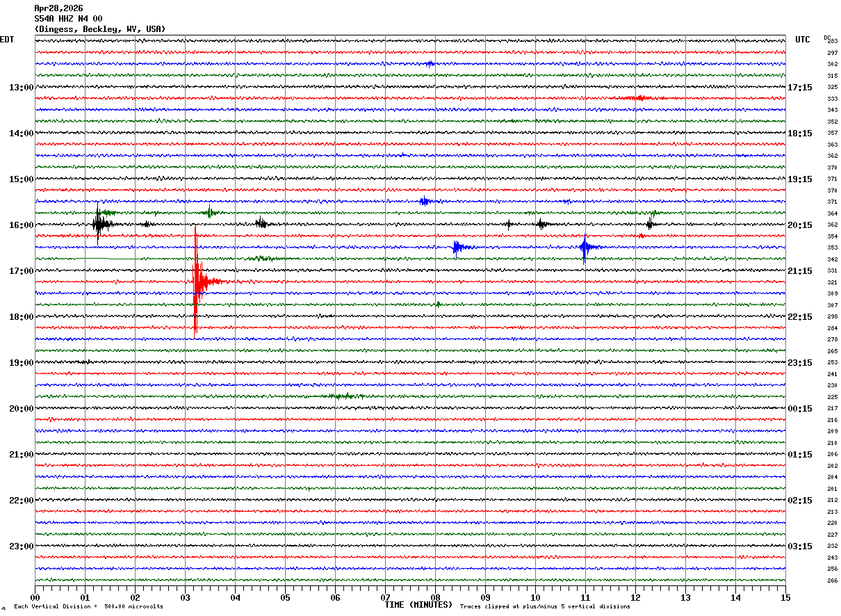Click the blue event near minute 11
This screenshot has height=616, width=841.
tap(585, 247)
